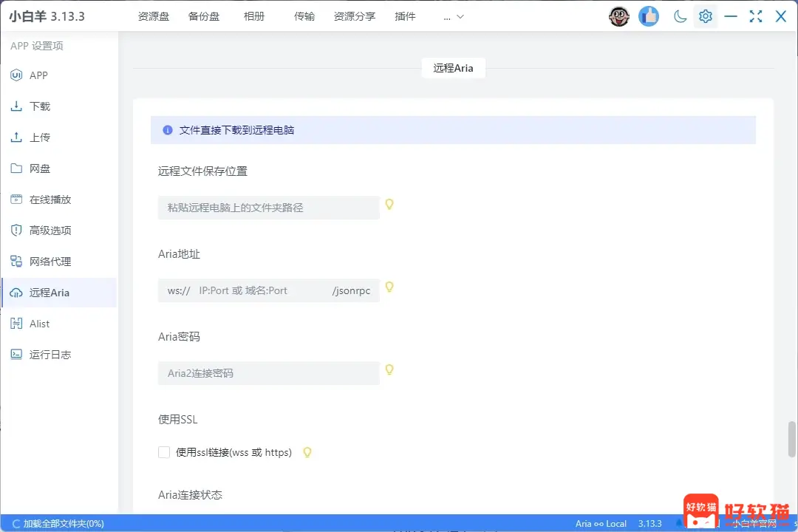Open 资源分享 tab
This screenshot has height=532, width=798.
point(355,16)
